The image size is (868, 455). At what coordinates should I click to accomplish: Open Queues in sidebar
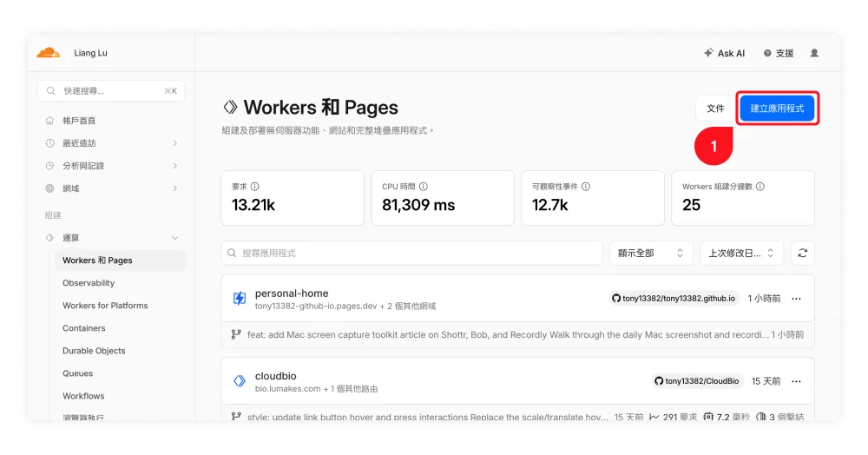click(77, 373)
